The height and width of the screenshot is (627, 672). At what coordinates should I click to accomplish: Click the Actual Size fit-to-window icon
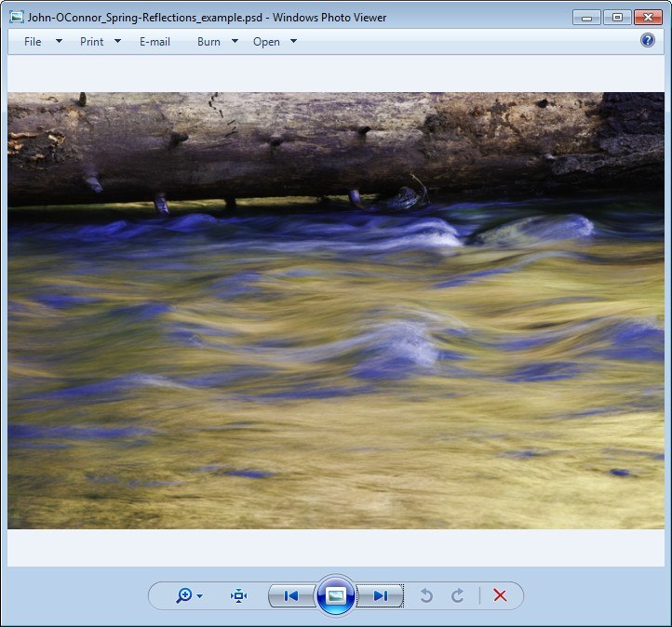click(238, 595)
